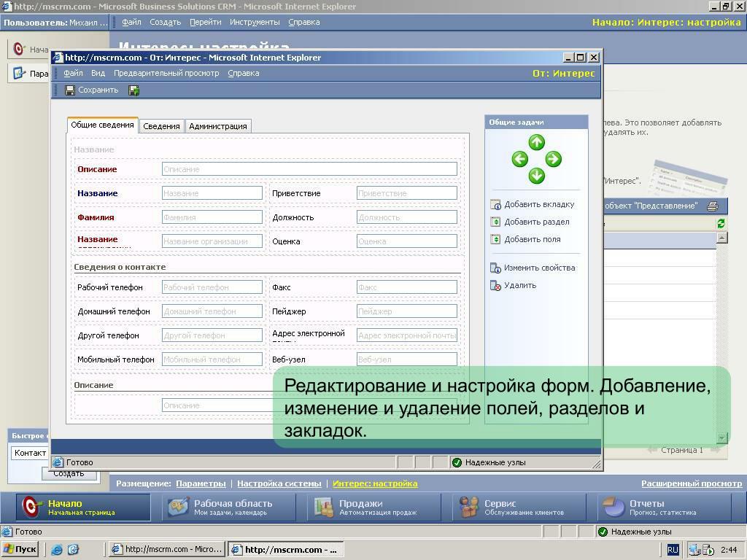Select the Описание field at top of form
The image size is (747, 560).
coord(309,169)
